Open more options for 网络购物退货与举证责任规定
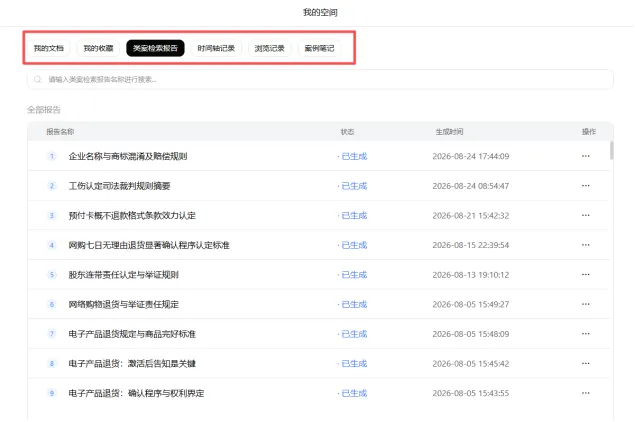This screenshot has width=635, height=422. click(586, 304)
